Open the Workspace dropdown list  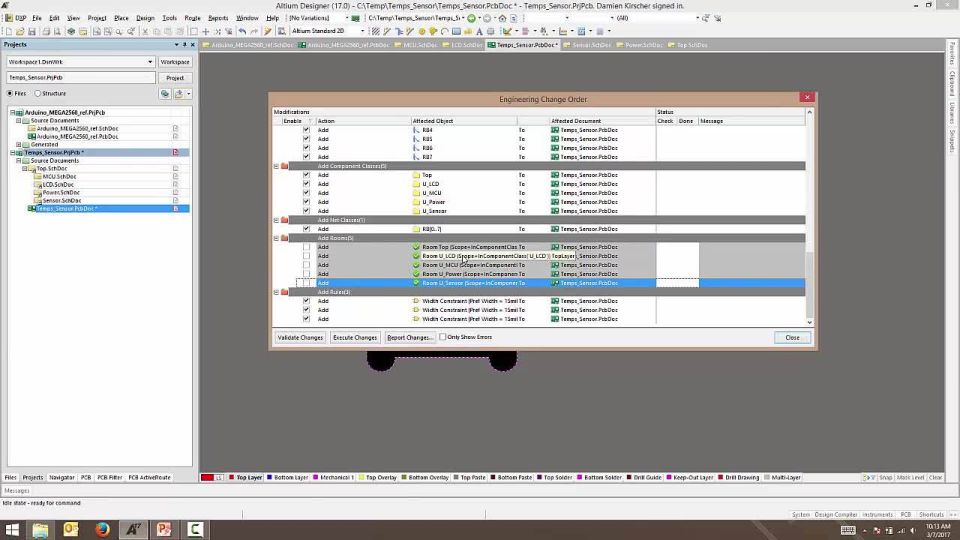point(150,62)
